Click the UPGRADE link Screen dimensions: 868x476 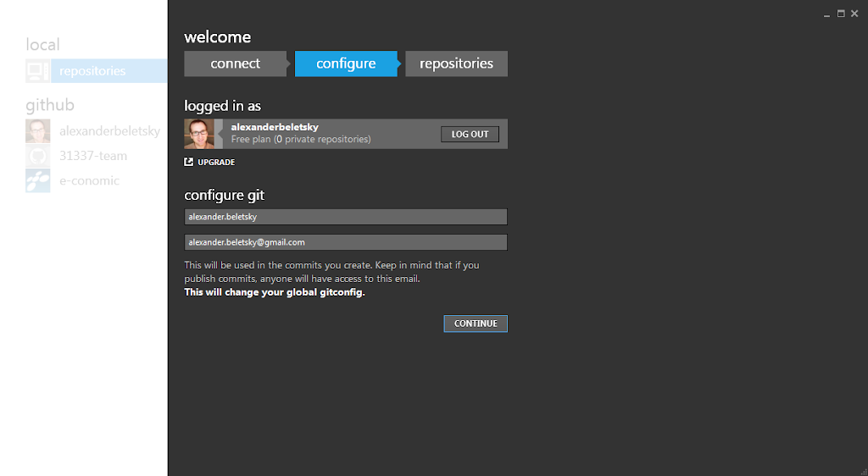pyautogui.click(x=216, y=162)
